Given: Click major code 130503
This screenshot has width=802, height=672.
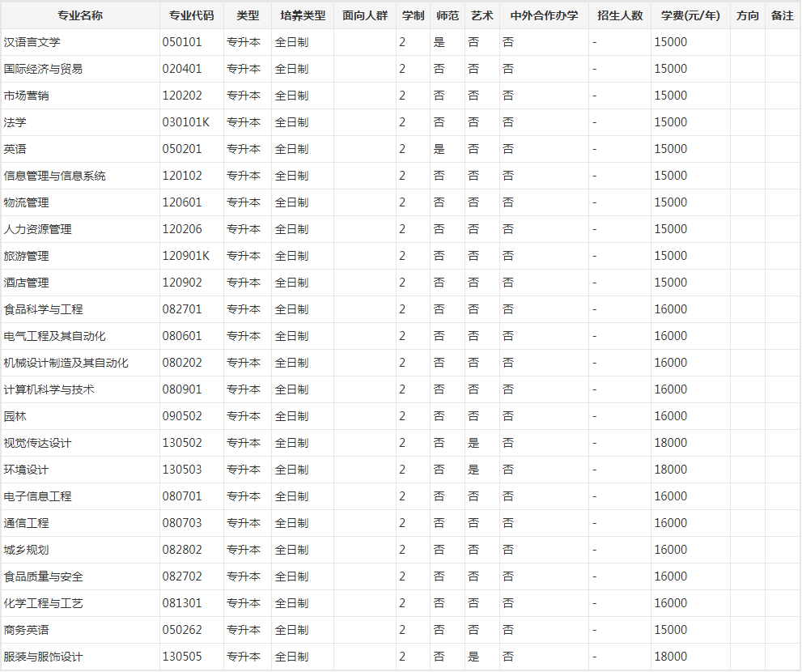Looking at the screenshot, I should tap(182, 470).
